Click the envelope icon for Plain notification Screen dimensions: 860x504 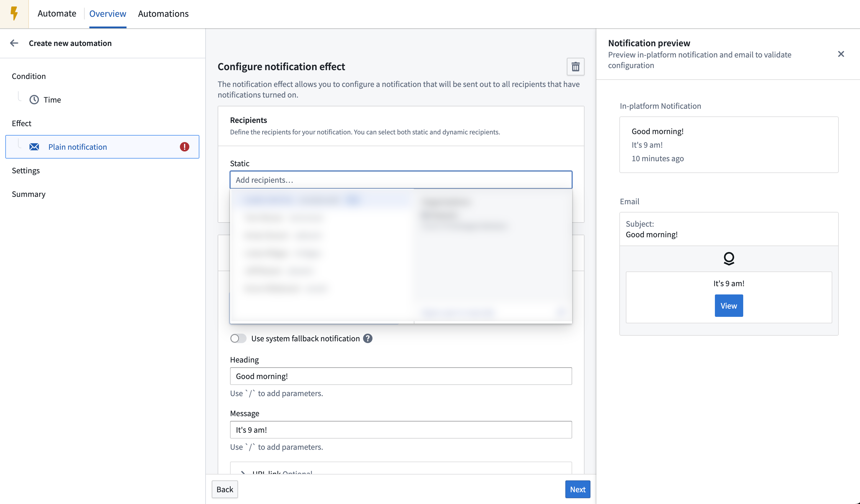[x=34, y=146]
